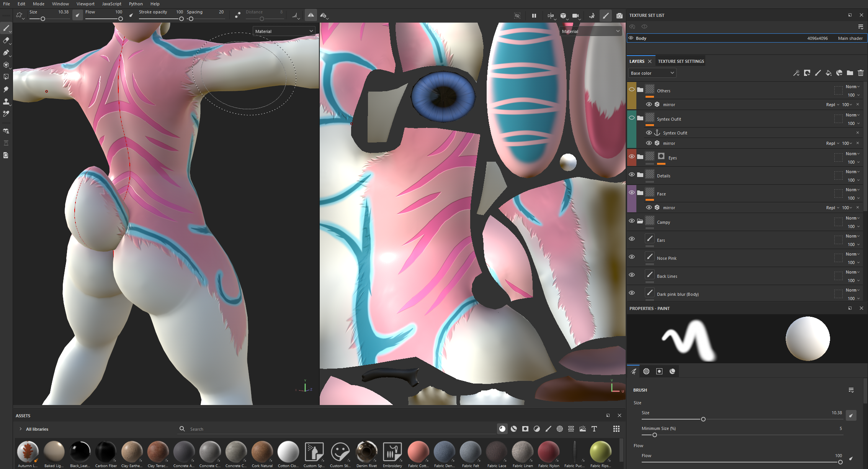The height and width of the screenshot is (469, 868).
Task: Open the camera render screenshot icon
Action: pyautogui.click(x=619, y=16)
